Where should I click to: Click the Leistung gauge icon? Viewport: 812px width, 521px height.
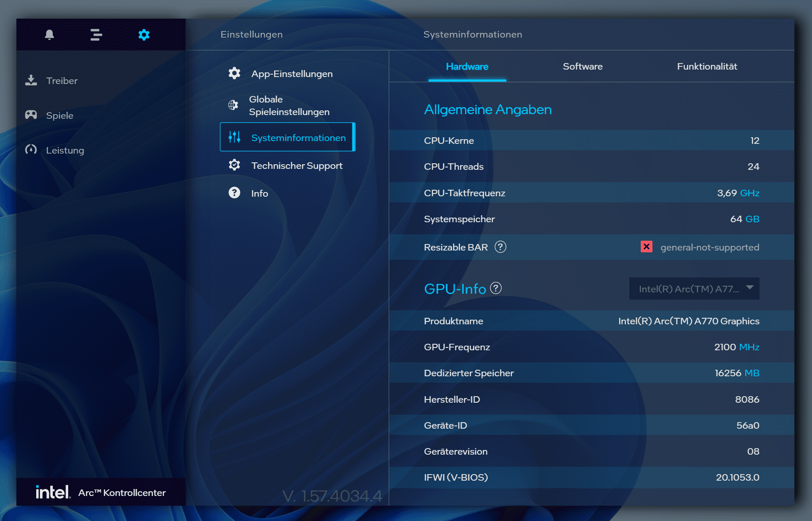click(x=31, y=149)
